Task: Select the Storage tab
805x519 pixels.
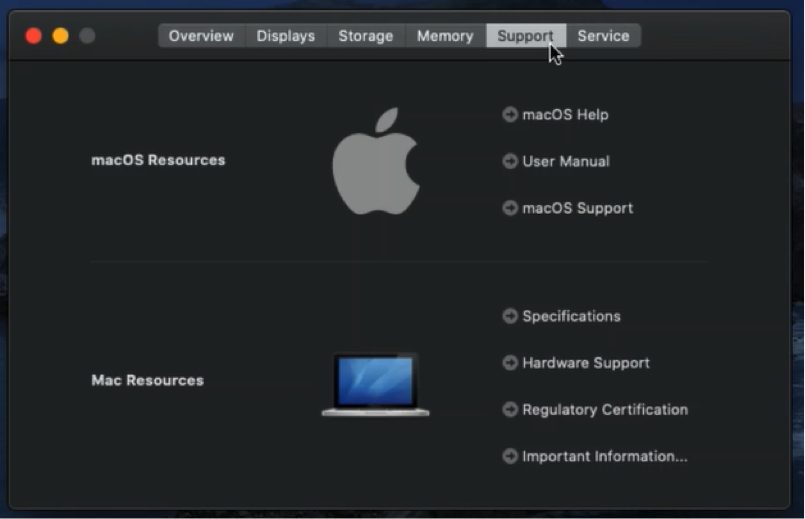Action: (x=365, y=36)
